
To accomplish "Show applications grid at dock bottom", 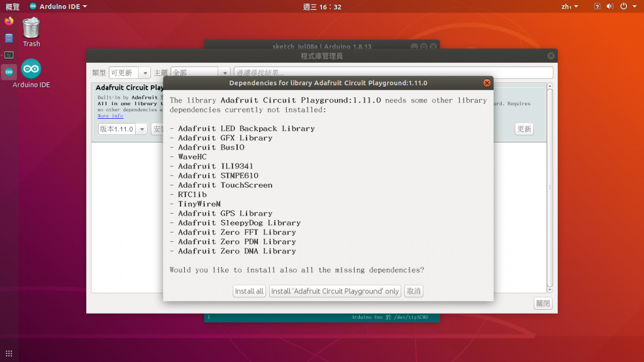I will click(9, 353).
